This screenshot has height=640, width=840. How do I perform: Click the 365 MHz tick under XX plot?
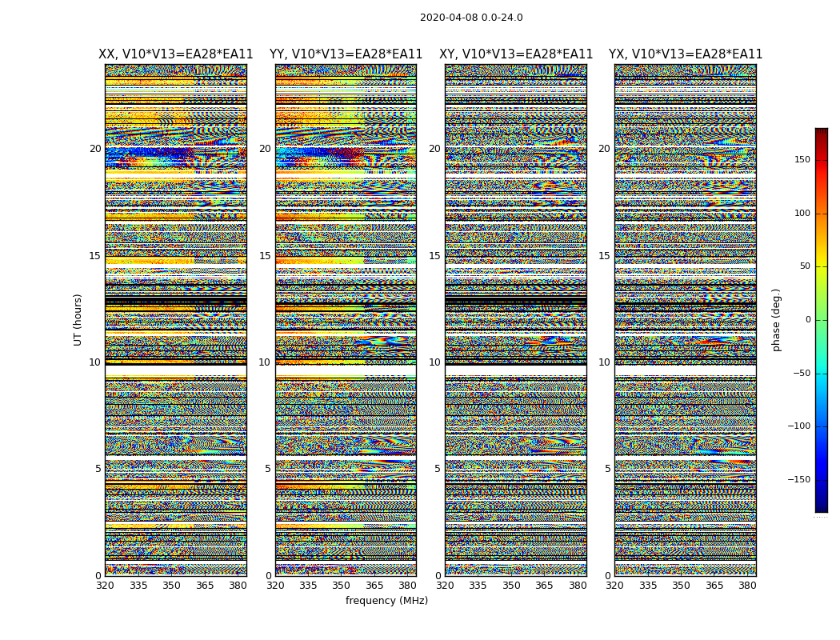coord(205,586)
